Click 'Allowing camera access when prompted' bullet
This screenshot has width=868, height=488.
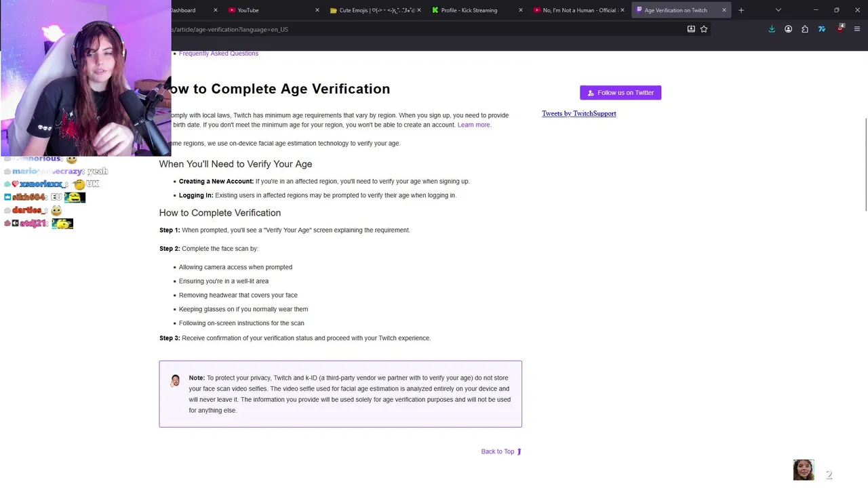point(235,267)
